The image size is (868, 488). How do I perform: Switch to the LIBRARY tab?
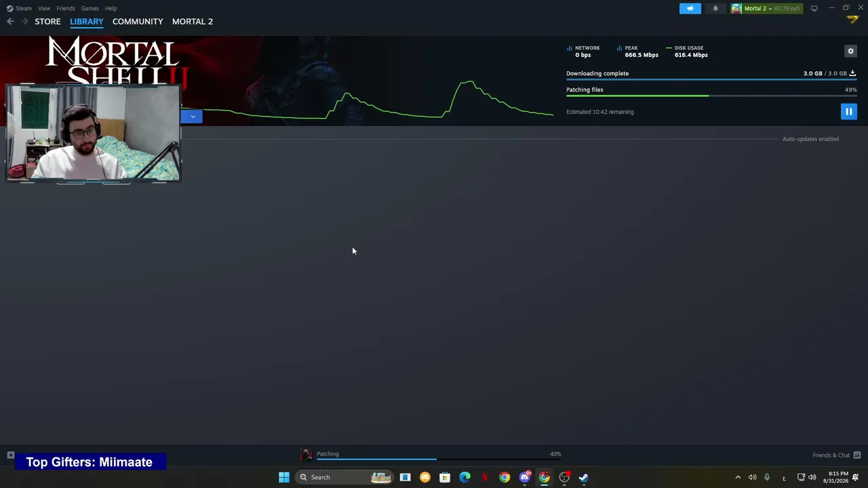coord(87,22)
